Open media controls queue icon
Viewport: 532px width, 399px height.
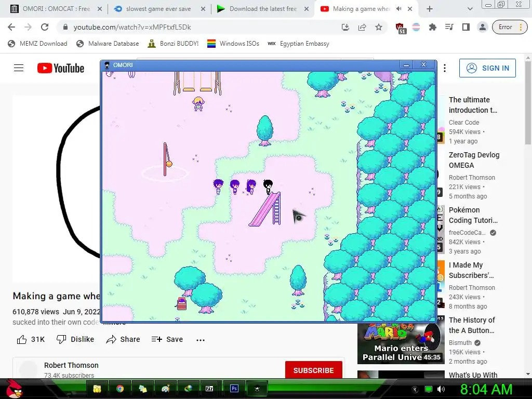point(449,27)
